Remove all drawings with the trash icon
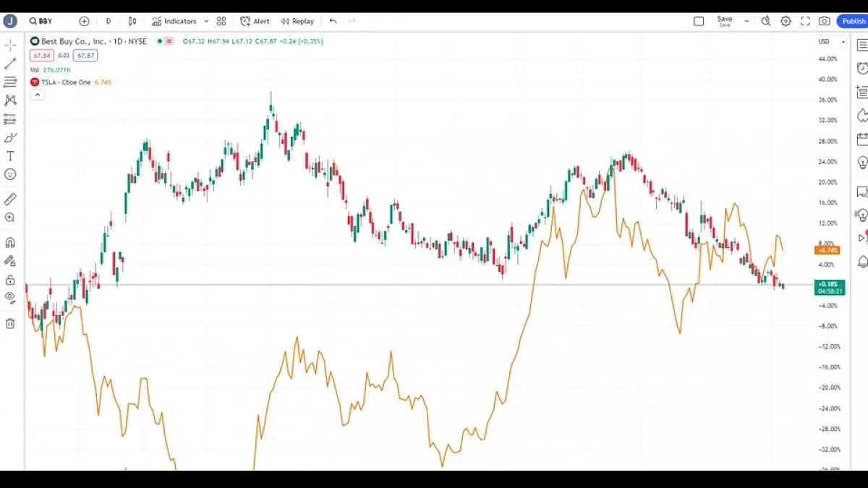Viewport: 868px width, 488px height. click(x=9, y=323)
